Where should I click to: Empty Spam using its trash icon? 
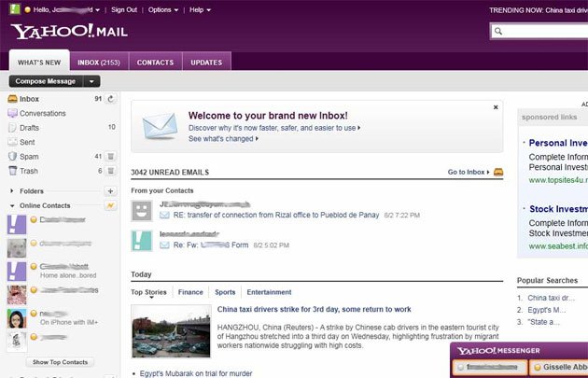click(x=111, y=157)
